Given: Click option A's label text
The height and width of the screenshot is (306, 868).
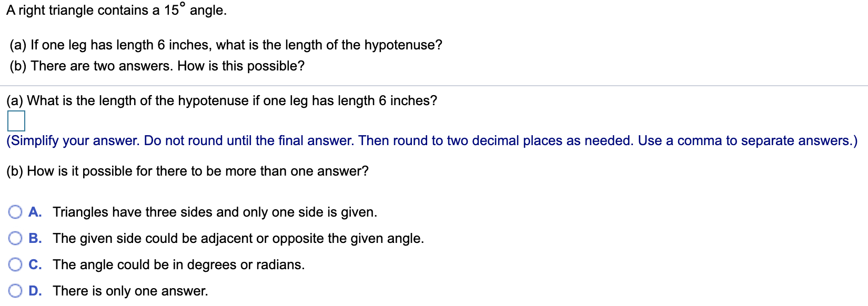Looking at the screenshot, I should tap(215, 212).
